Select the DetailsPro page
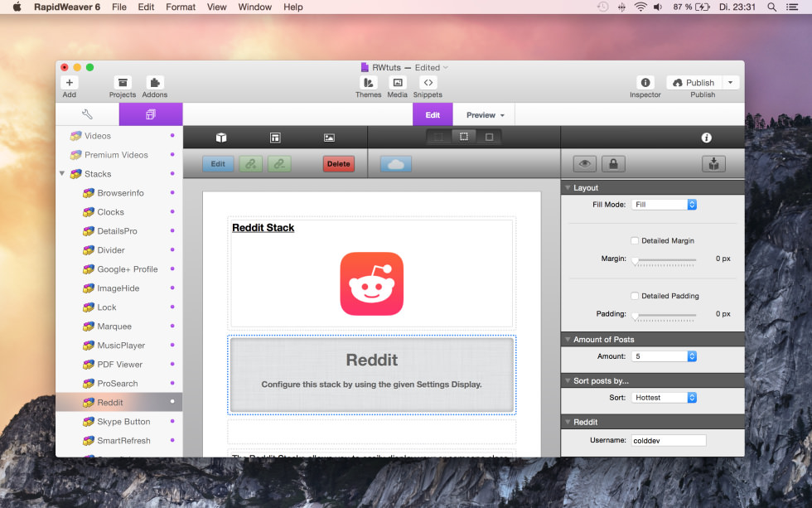 (x=119, y=231)
